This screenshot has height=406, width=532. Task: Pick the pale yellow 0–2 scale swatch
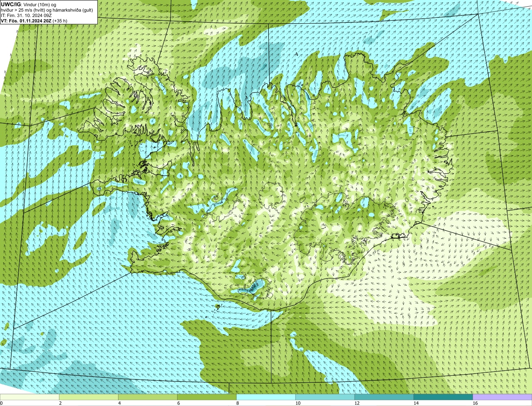click(x=30, y=397)
